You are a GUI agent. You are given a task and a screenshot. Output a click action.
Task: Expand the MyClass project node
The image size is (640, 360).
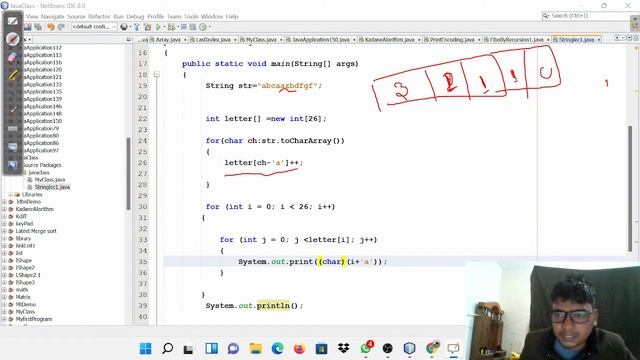click(4, 312)
